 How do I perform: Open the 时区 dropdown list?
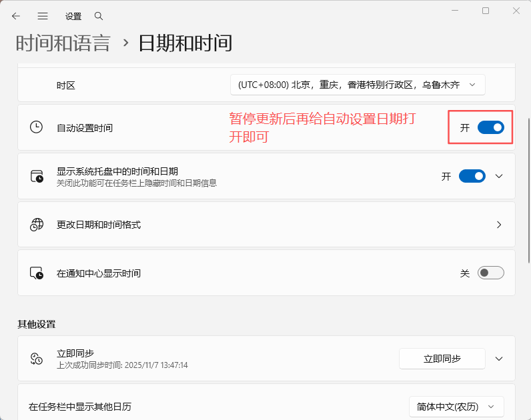pyautogui.click(x=358, y=85)
